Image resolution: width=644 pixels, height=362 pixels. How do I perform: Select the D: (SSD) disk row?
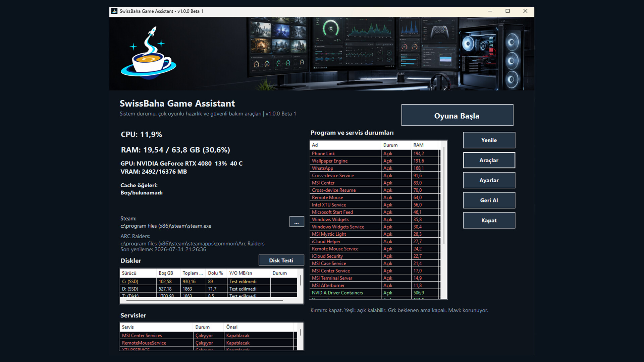(x=208, y=289)
